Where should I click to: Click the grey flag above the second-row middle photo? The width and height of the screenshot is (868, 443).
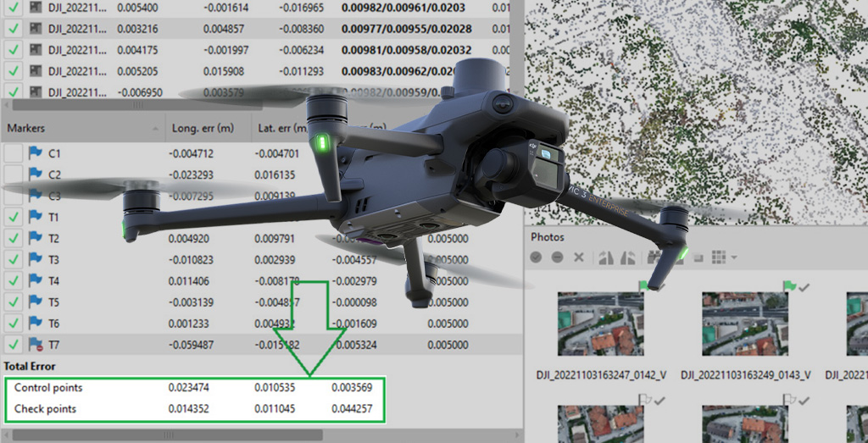coord(789,399)
